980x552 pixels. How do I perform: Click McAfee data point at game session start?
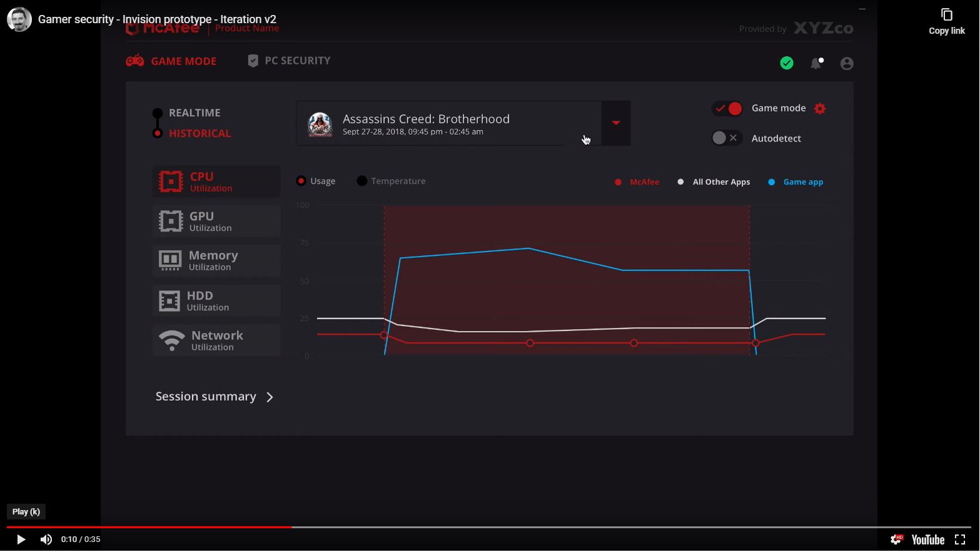pos(384,335)
